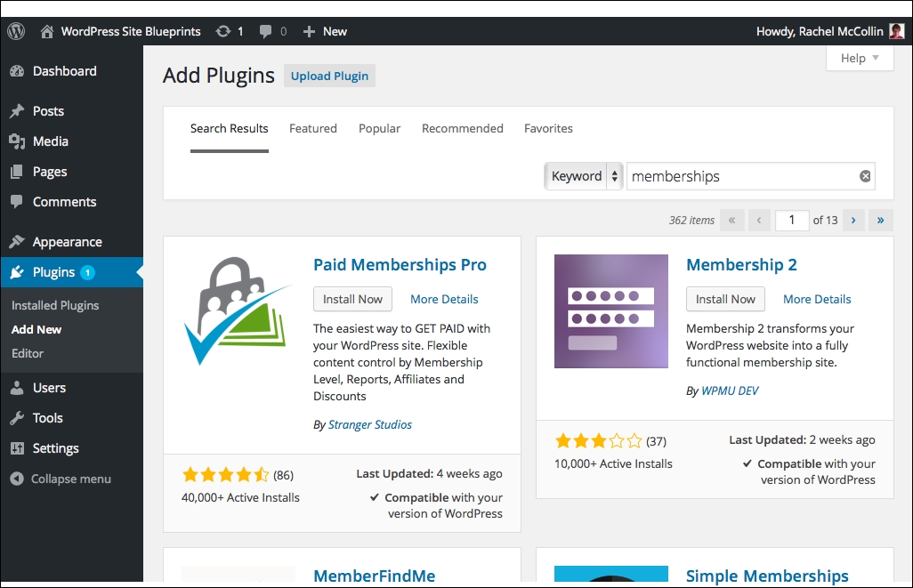Install Membership 2 now
Viewport: 913px width, 588px height.
(x=725, y=299)
